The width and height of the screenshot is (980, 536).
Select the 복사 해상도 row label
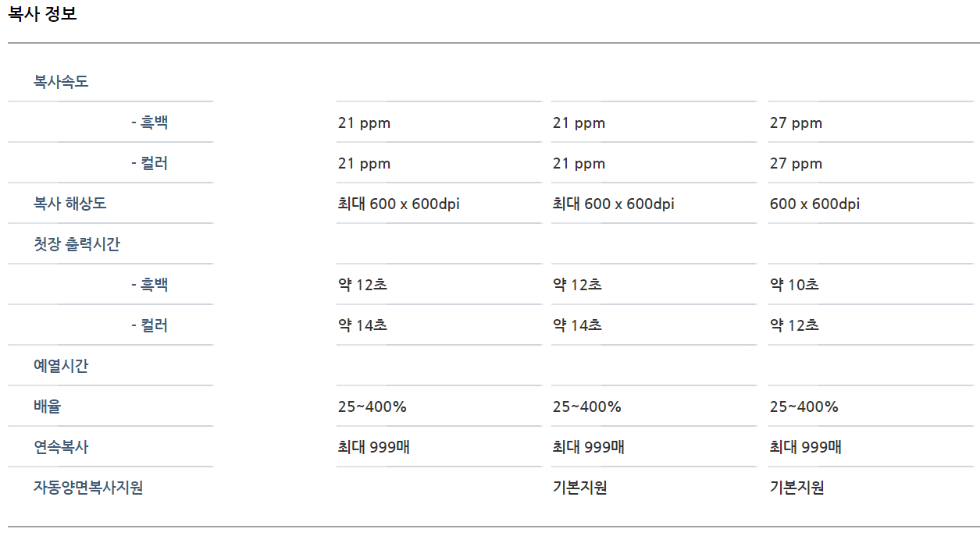69,204
